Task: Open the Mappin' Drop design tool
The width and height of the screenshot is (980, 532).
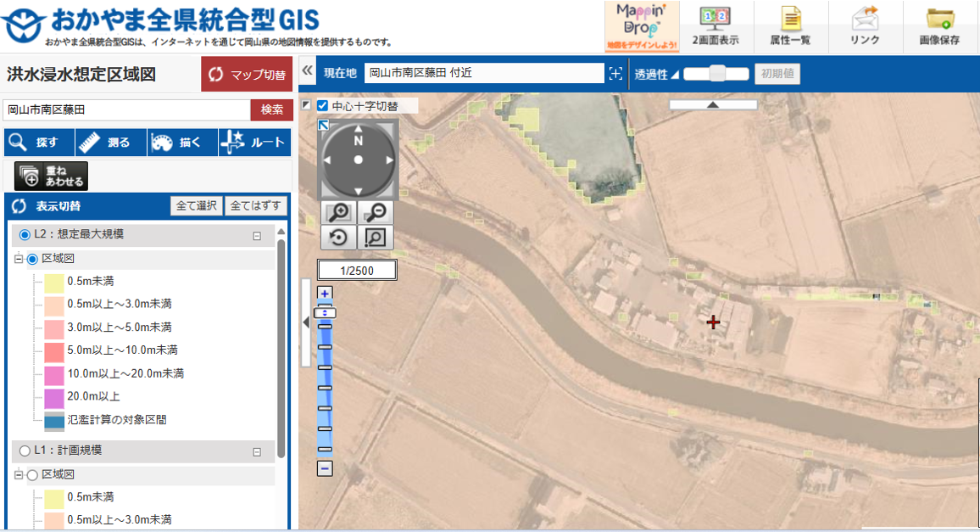Action: tap(641, 27)
